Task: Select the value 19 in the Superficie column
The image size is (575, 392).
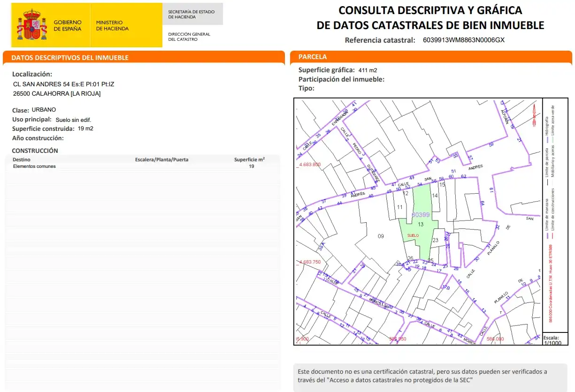Action: point(252,166)
